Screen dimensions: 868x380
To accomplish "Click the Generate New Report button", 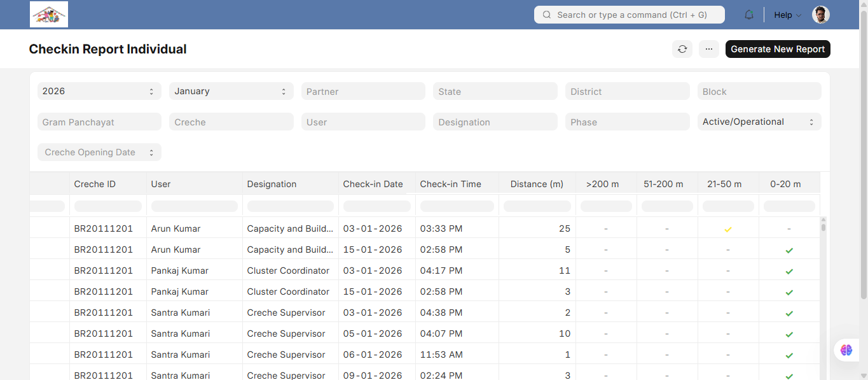I will pos(778,49).
